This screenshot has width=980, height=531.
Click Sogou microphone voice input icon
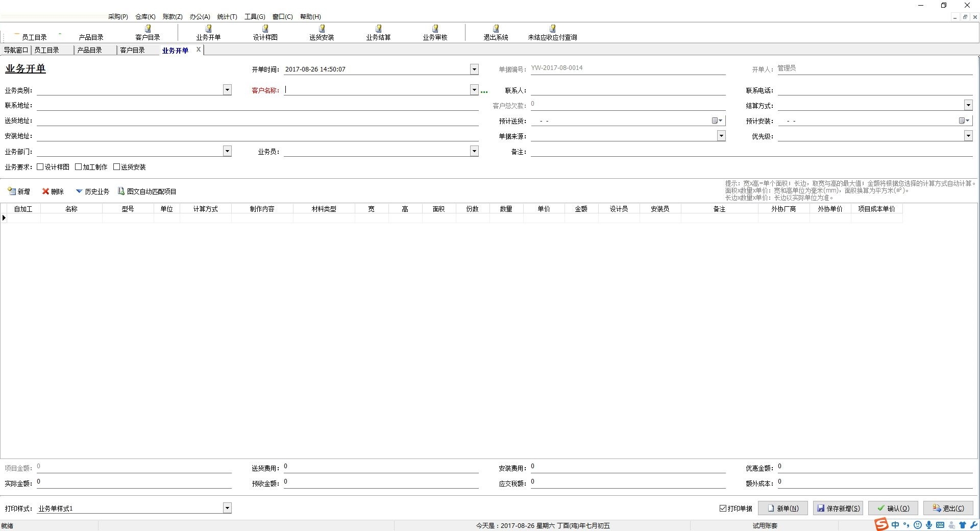click(x=928, y=525)
